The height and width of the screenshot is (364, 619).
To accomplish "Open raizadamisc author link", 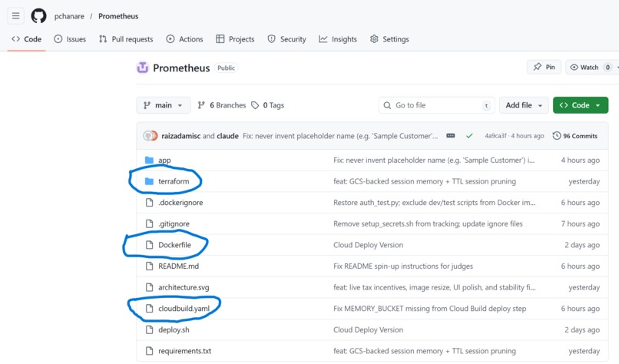I will pos(180,136).
